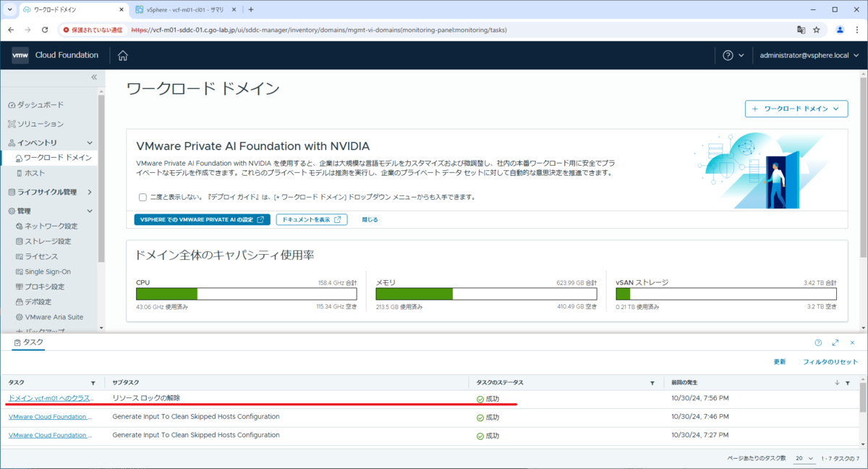Switch to the vSphere vcf-m01-cl01 browser tab
Image resolution: width=868 pixels, height=469 pixels.
[184, 9]
